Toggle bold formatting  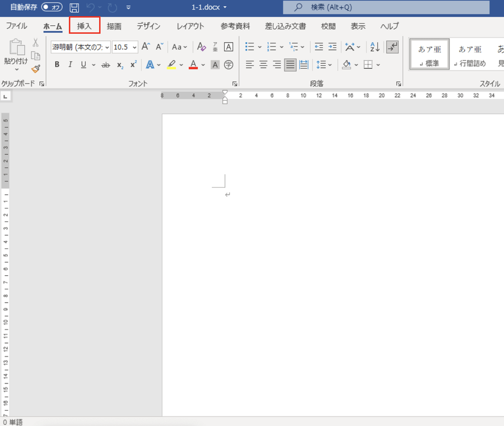pos(57,64)
